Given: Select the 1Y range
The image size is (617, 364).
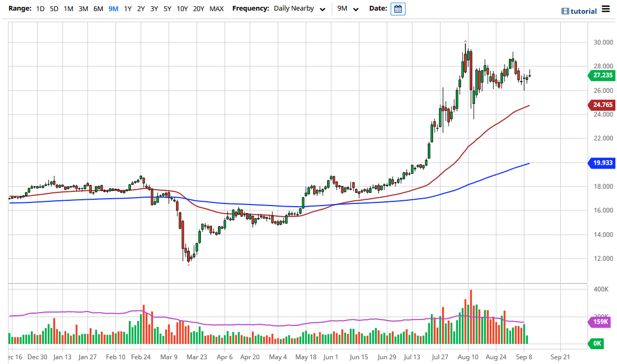Looking at the screenshot, I should (x=128, y=9).
